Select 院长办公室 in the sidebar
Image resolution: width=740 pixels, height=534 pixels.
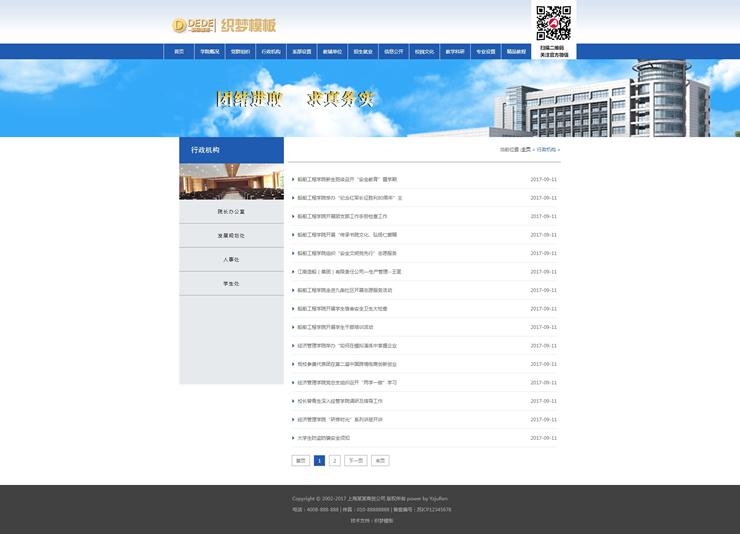pyautogui.click(x=231, y=212)
